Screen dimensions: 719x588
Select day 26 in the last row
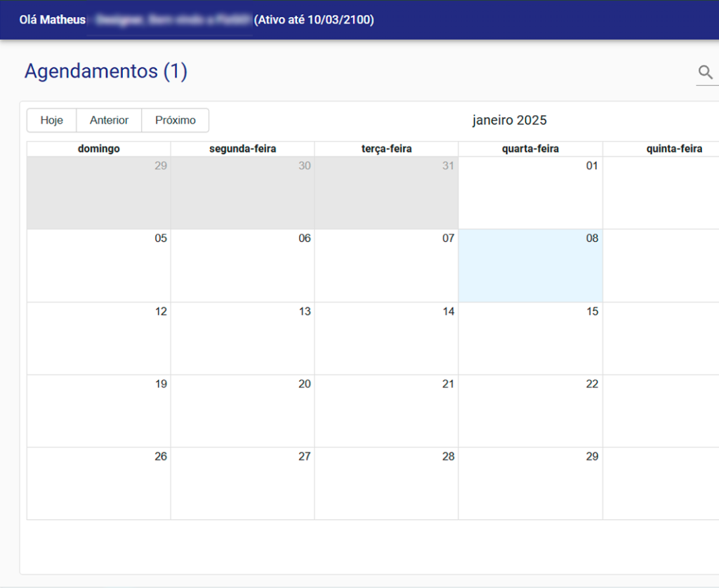[x=98, y=484]
